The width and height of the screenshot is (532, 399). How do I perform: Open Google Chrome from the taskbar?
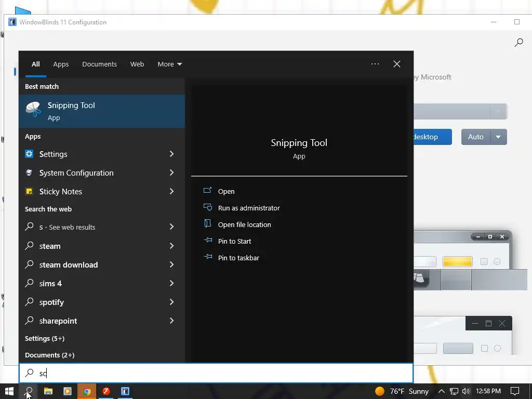(87, 391)
